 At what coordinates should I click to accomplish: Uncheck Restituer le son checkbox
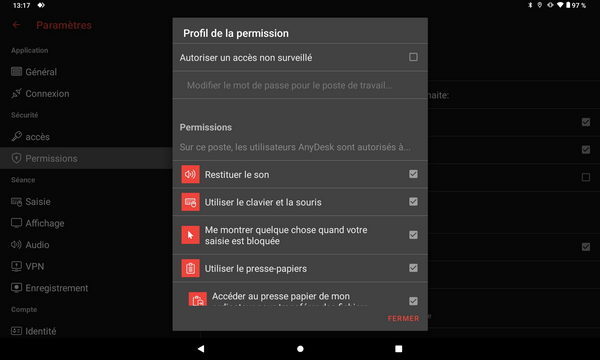[413, 174]
